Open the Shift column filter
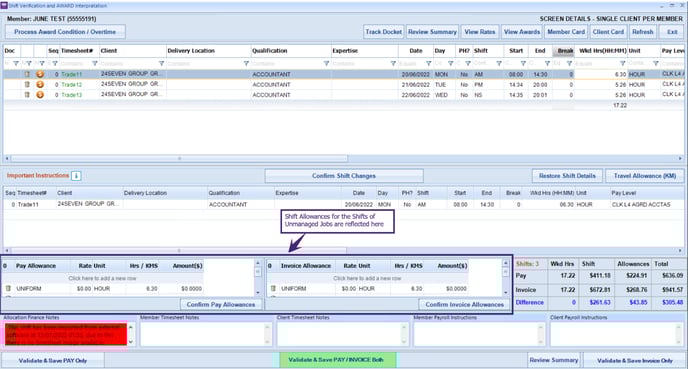Image resolution: width=688 pixels, height=369 pixels. [498, 64]
